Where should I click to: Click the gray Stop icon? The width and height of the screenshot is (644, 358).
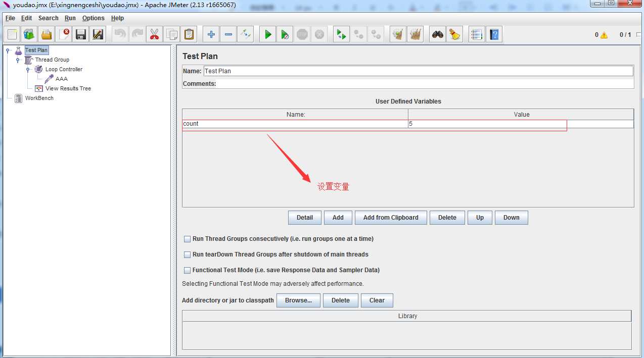[302, 34]
